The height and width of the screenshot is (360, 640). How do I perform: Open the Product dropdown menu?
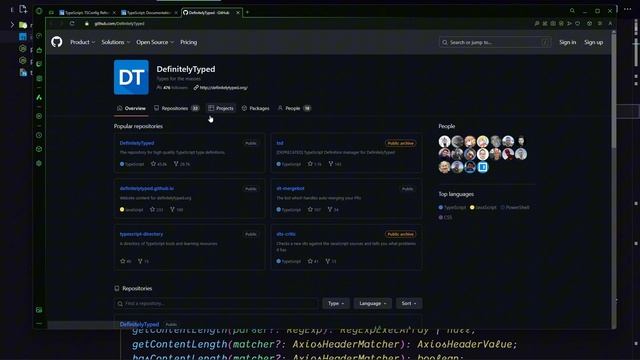[82, 42]
